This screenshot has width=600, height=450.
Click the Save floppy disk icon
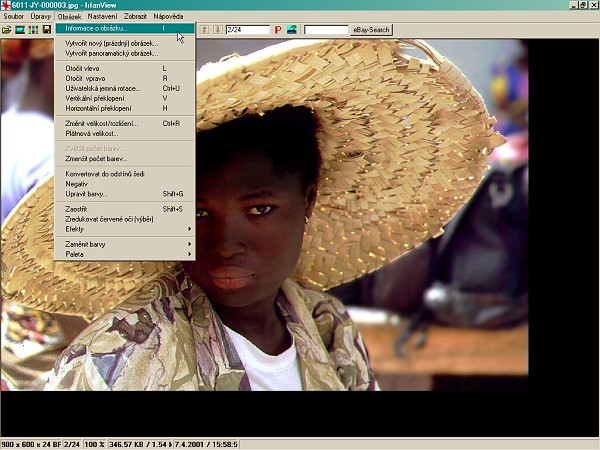46,30
